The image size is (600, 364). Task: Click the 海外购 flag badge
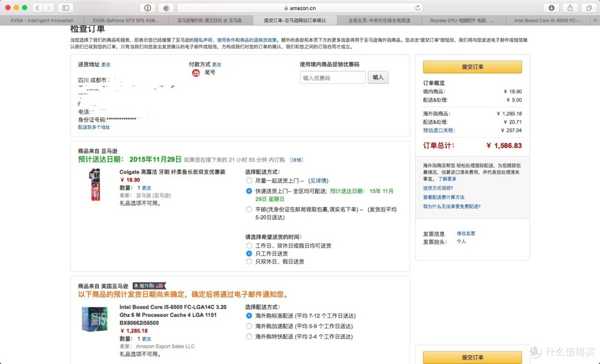[149, 286]
